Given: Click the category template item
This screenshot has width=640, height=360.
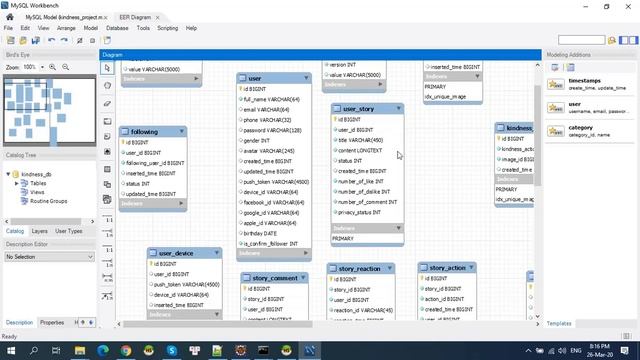Looking at the screenshot, I should [590, 131].
